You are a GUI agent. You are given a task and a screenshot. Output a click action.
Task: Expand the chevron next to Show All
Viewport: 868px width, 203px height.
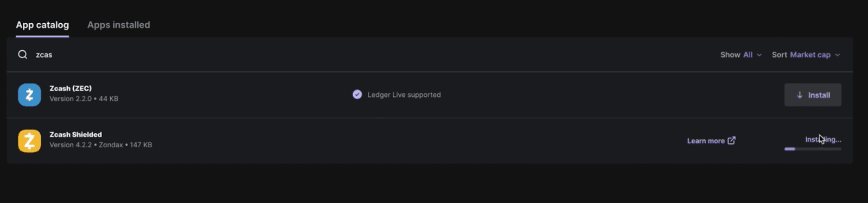click(759, 55)
